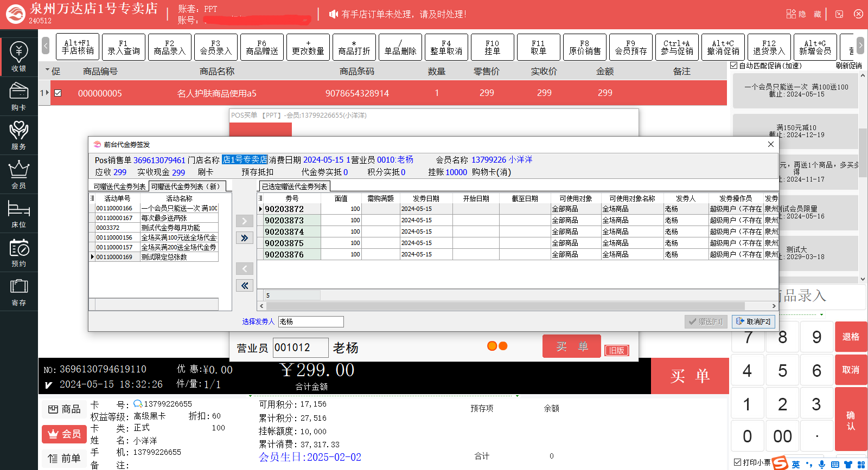Click the 赠送[F1] button

[706, 321]
